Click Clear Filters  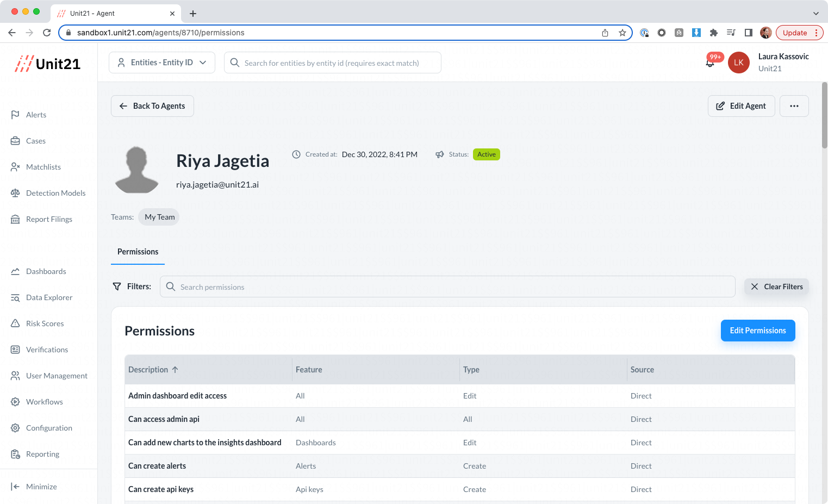click(776, 287)
